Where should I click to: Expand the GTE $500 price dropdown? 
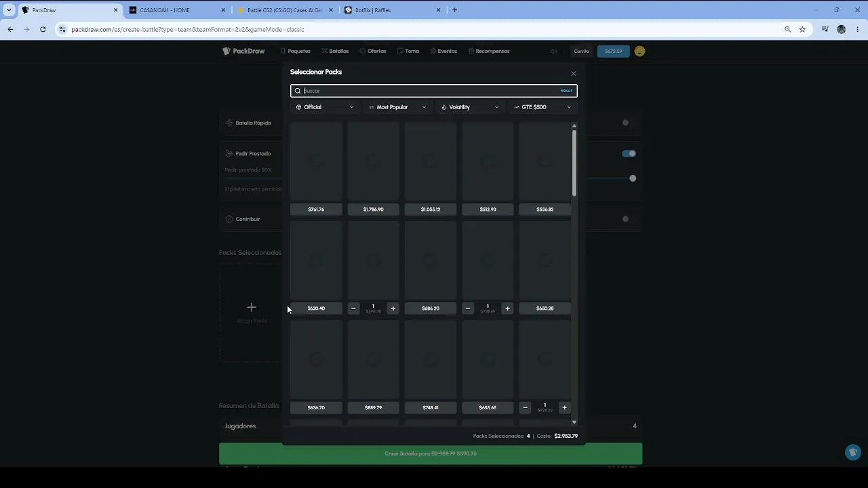pyautogui.click(x=542, y=107)
